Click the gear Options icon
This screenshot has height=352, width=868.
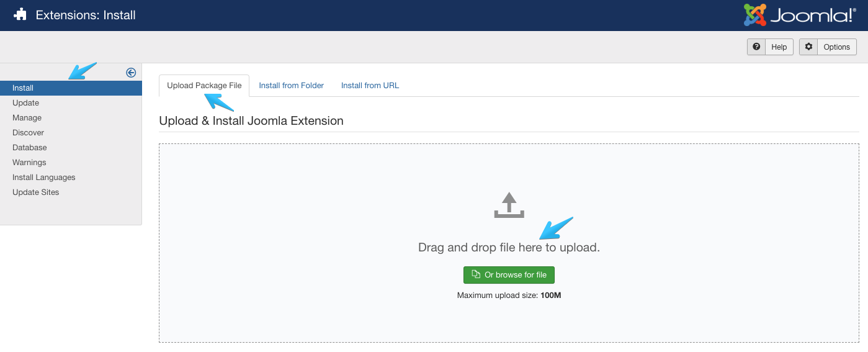click(x=808, y=47)
